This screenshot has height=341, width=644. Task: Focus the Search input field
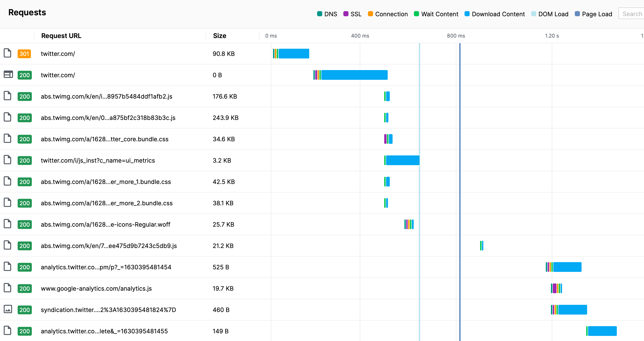coord(631,13)
